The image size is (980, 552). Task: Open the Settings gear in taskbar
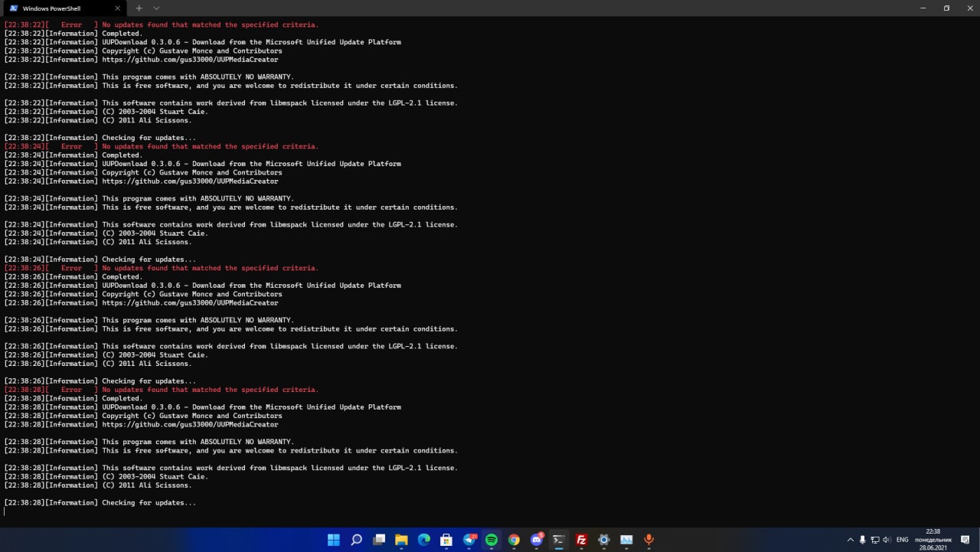click(x=604, y=540)
